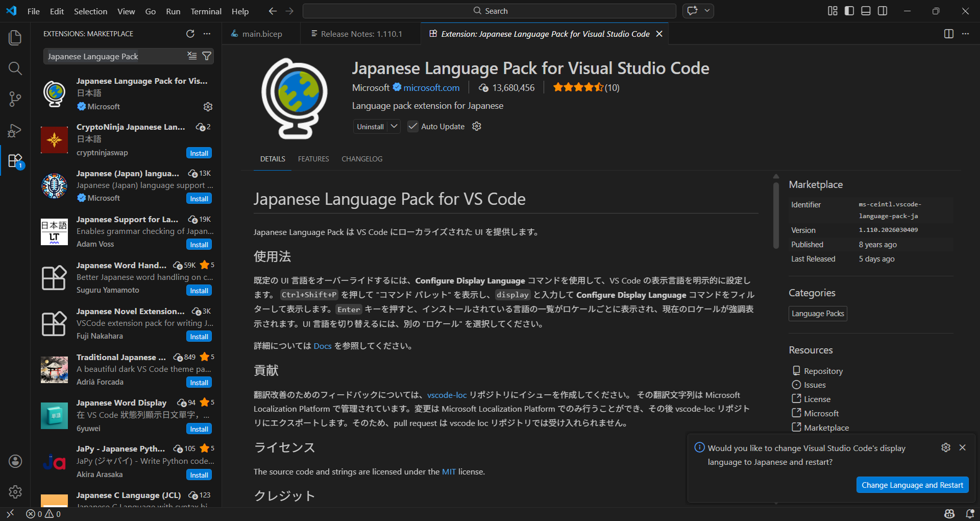Open the File menu
The width and height of the screenshot is (980, 521).
[x=34, y=11]
